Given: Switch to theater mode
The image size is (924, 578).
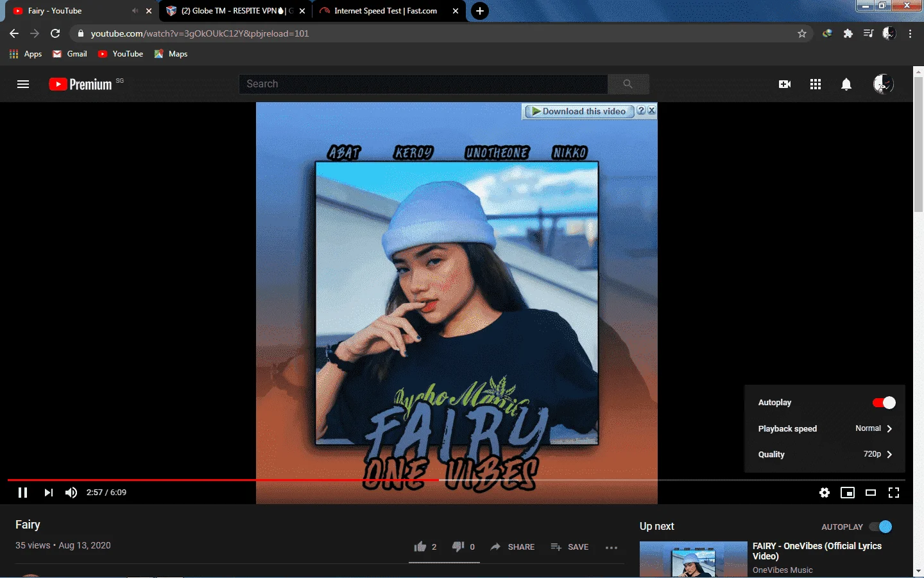Looking at the screenshot, I should (871, 493).
